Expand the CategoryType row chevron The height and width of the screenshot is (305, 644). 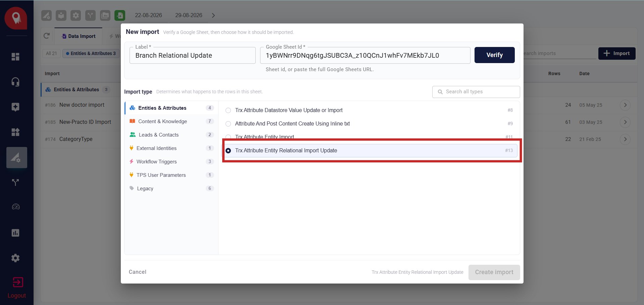point(625,139)
